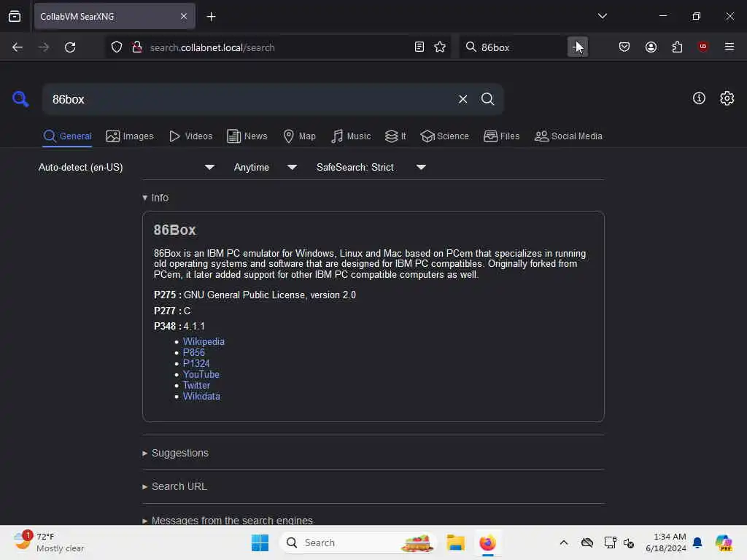Go back with the browser back arrow

point(18,47)
